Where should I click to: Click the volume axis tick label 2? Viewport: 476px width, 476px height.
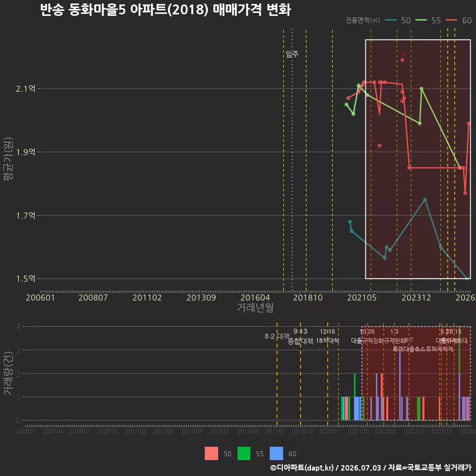(18, 373)
